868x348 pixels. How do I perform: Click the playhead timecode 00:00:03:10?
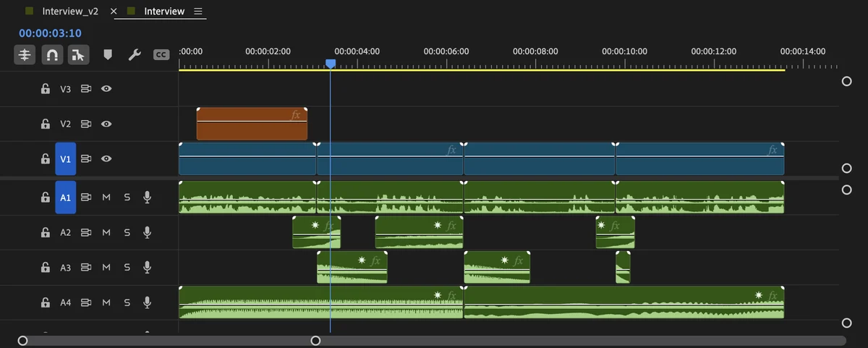tap(50, 33)
